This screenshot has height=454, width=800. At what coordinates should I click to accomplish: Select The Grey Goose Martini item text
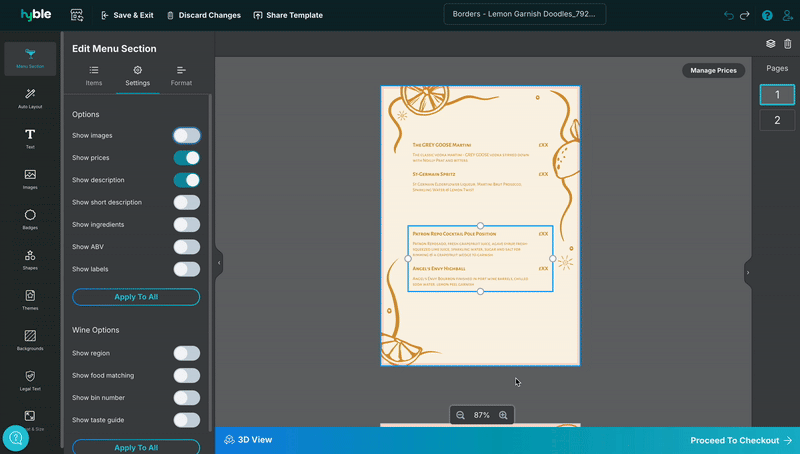442,145
